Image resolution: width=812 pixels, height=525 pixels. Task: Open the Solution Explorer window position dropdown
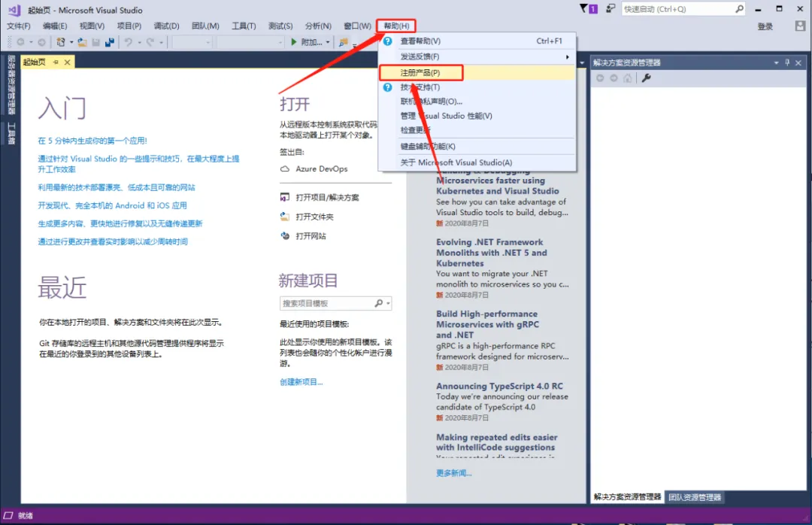point(776,62)
